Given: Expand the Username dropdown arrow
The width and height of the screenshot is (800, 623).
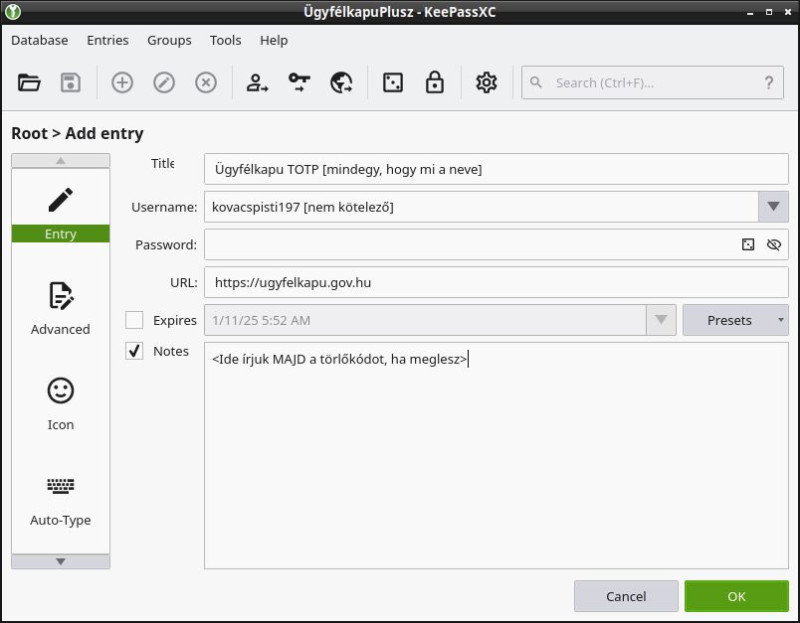Looking at the screenshot, I should tap(773, 207).
